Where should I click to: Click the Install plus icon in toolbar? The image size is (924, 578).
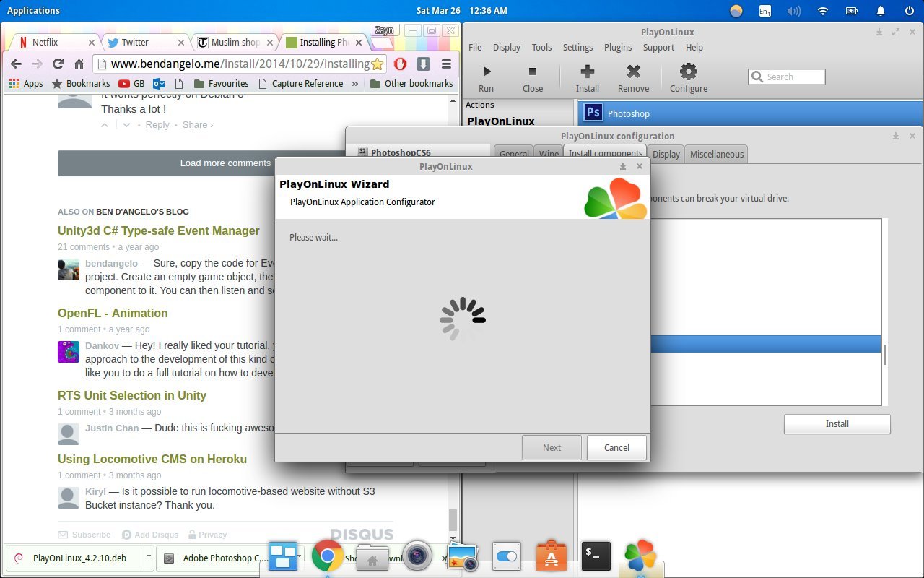588,72
